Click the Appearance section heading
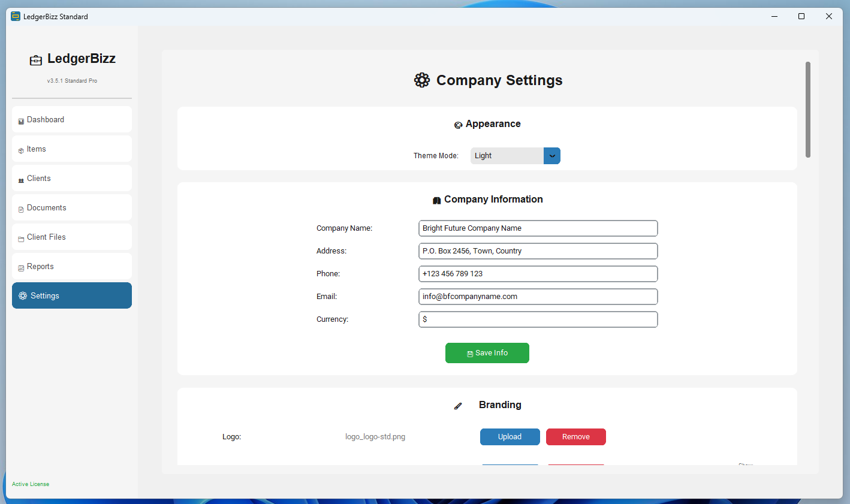 point(493,124)
